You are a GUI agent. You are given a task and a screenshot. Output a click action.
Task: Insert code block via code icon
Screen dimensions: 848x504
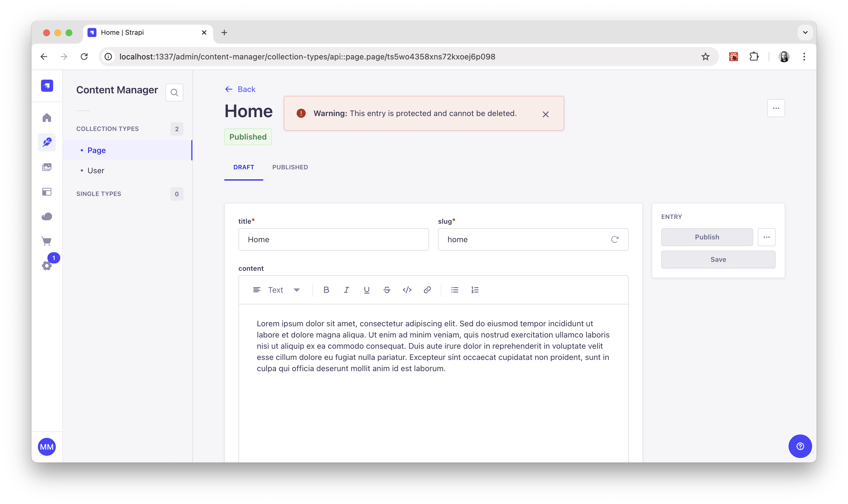[x=407, y=290]
